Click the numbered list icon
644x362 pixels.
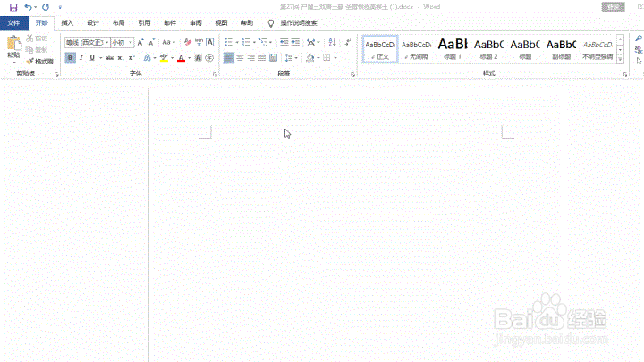246,42
